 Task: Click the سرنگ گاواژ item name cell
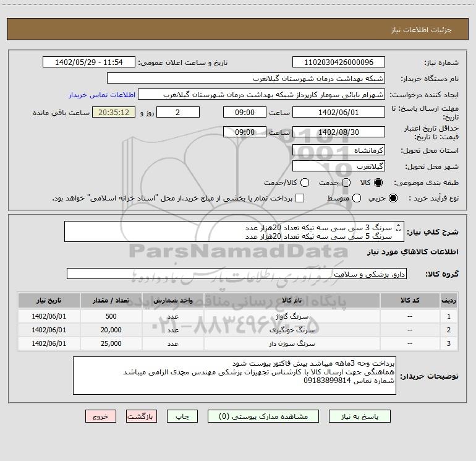pos(292,316)
